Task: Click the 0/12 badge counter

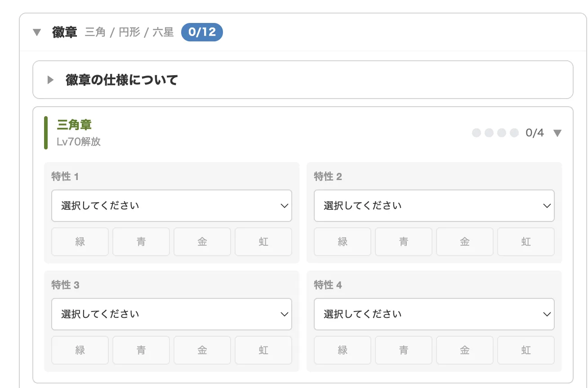Action: (202, 32)
